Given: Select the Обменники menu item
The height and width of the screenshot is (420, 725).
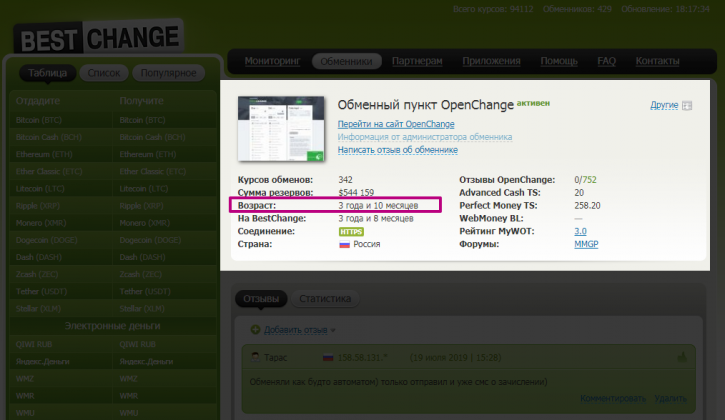Looking at the screenshot, I should 346,61.
